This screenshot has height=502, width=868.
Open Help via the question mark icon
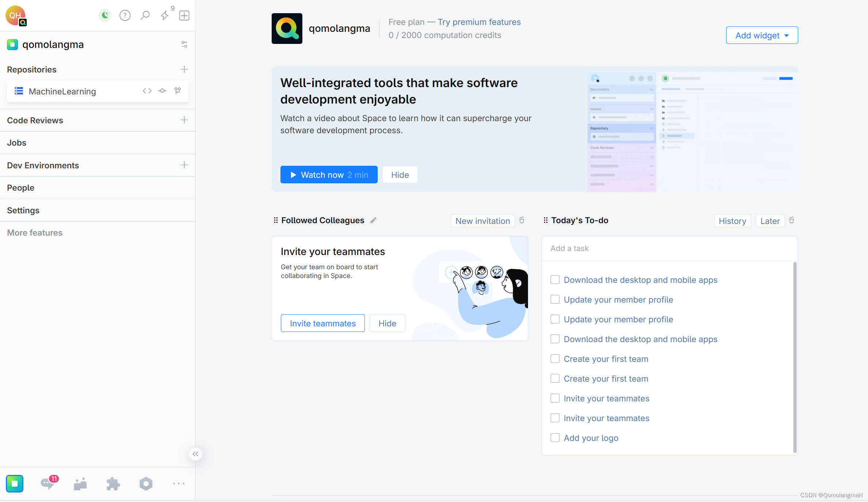click(x=125, y=15)
